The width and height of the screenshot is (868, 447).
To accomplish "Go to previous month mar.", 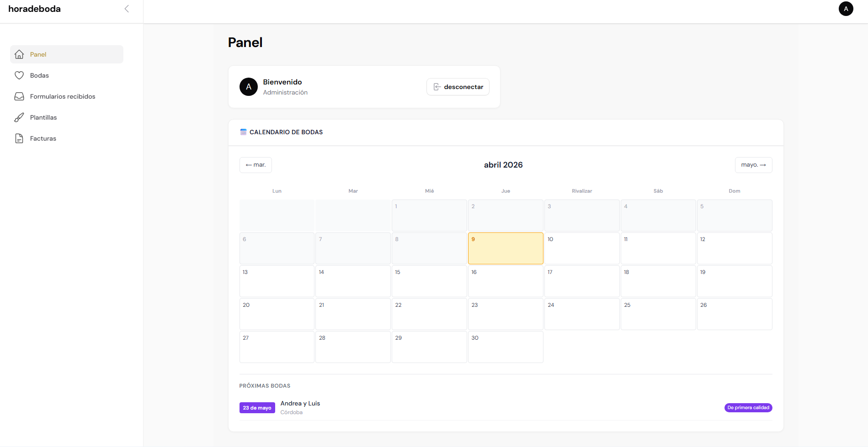I will click(x=256, y=165).
